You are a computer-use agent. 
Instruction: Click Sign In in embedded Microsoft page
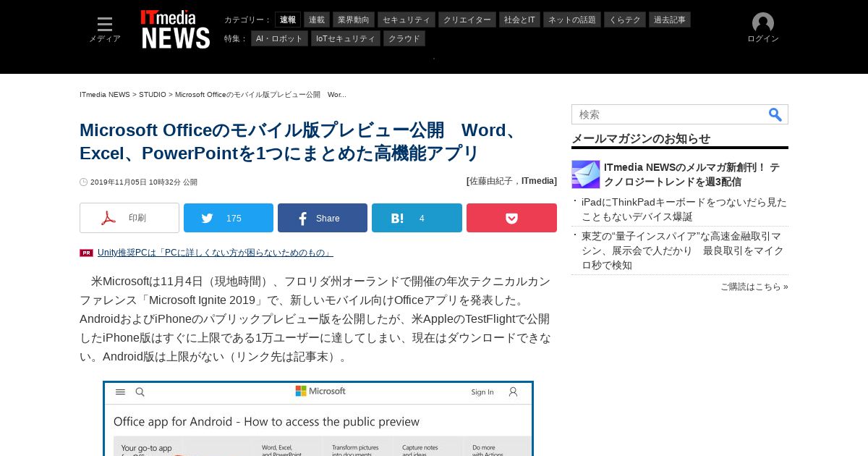[x=482, y=392]
